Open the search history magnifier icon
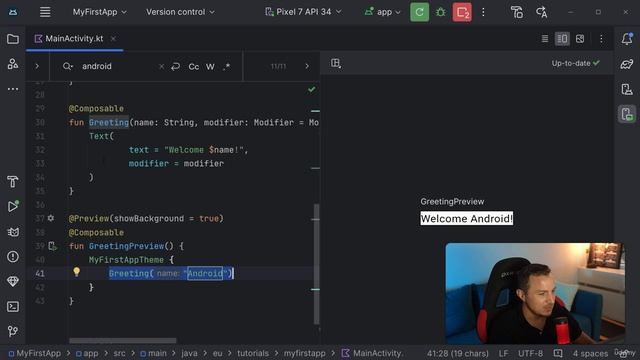The height and width of the screenshot is (360, 640). [x=68, y=66]
